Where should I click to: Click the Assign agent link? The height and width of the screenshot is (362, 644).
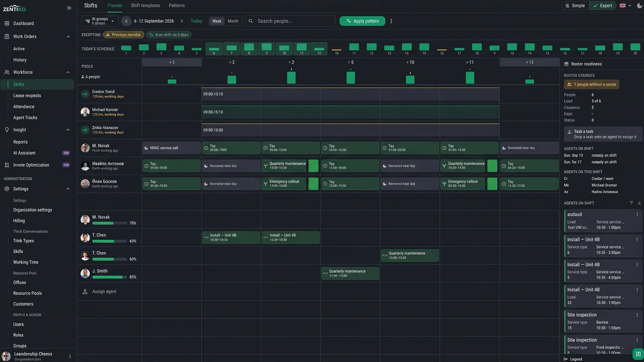point(104,292)
